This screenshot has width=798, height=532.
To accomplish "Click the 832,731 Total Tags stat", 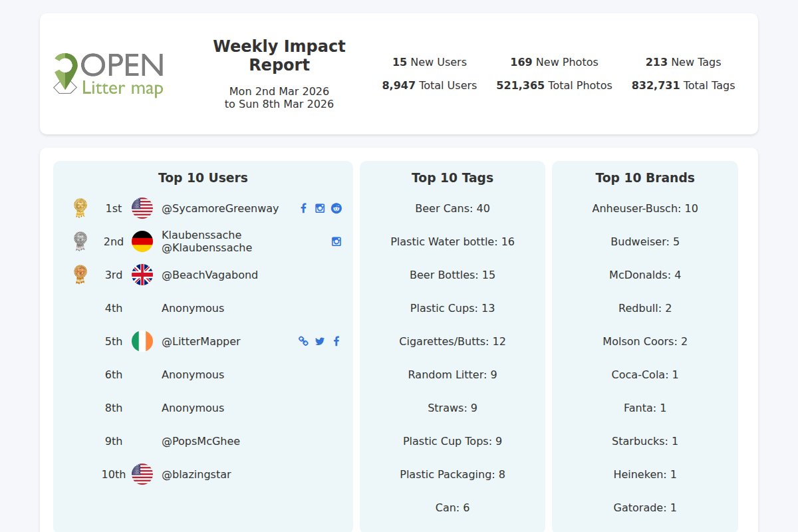I will click(684, 85).
